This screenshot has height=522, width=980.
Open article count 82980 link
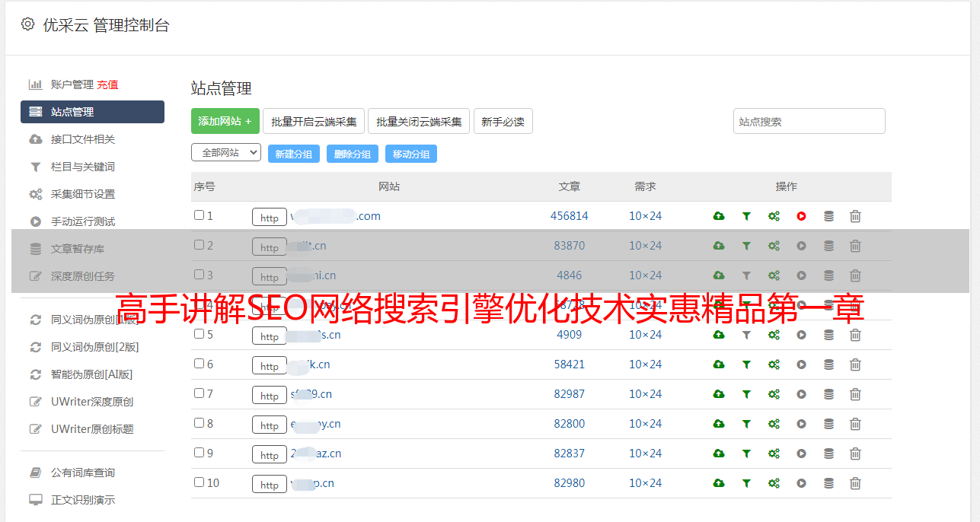(x=570, y=483)
